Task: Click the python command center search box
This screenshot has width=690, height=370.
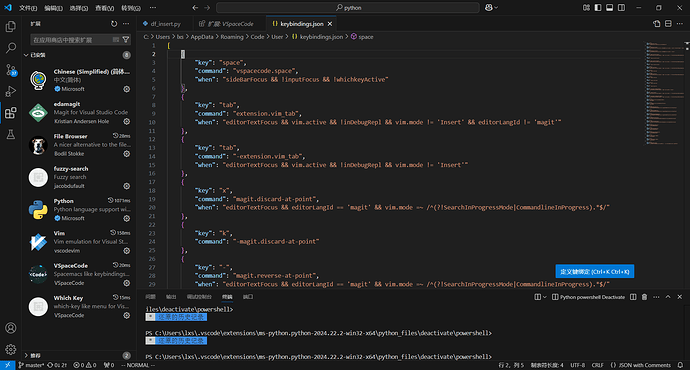Action: (348, 7)
